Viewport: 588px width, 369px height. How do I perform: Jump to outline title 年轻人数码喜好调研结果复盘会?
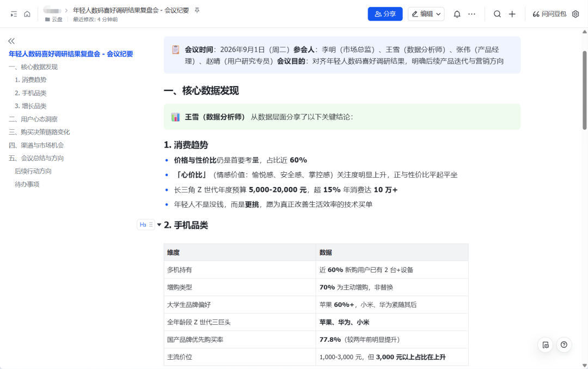tap(71, 53)
